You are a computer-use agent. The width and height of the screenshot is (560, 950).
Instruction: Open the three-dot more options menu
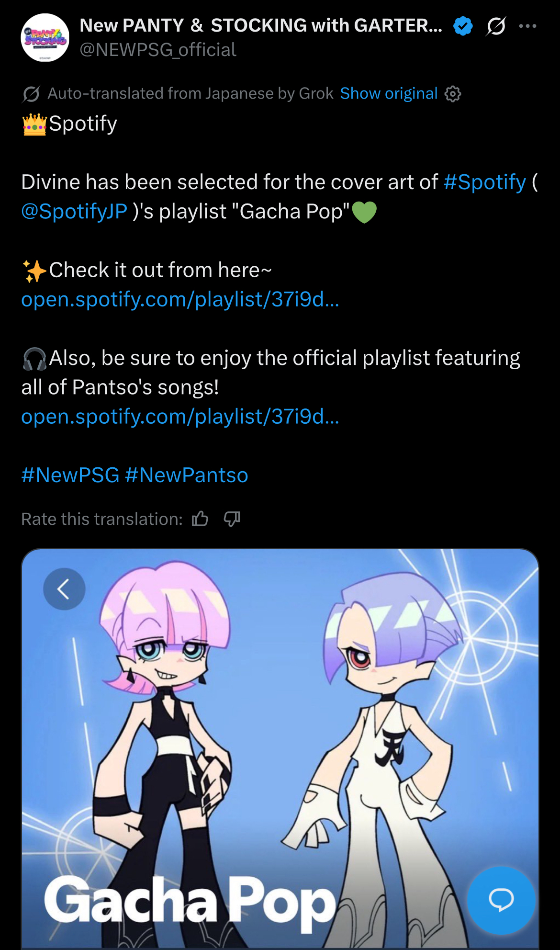(x=527, y=26)
